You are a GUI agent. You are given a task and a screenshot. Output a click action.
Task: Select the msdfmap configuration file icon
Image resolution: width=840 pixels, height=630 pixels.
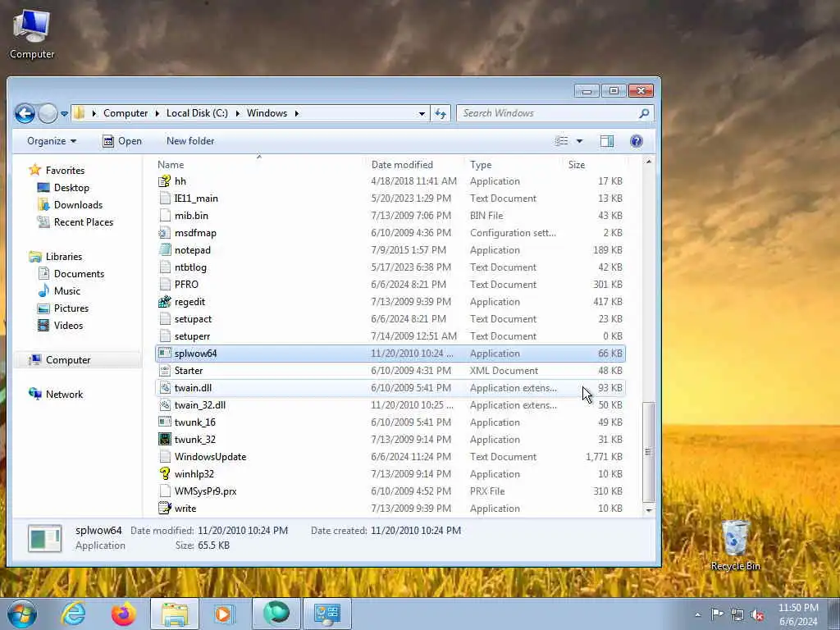pos(164,233)
